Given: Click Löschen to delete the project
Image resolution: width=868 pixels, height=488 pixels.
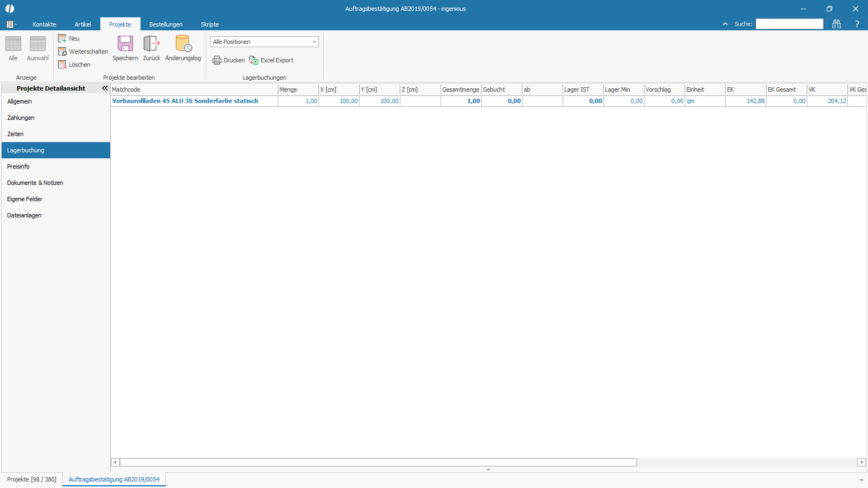Looking at the screenshot, I should coord(74,65).
